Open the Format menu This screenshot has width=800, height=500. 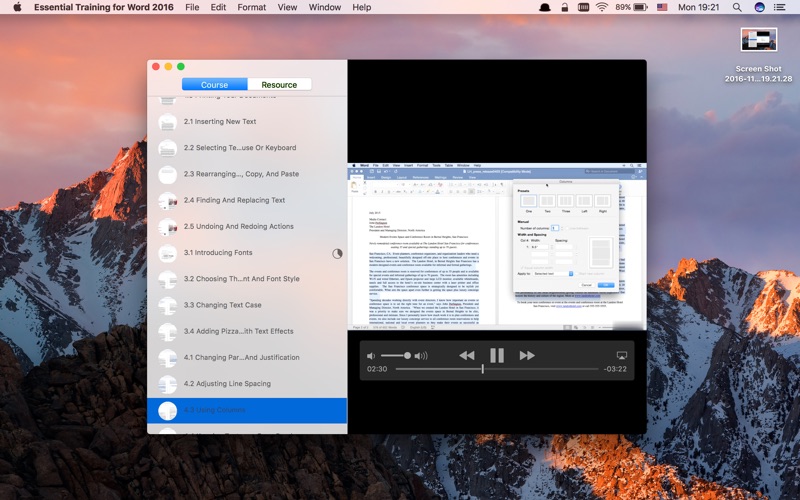click(252, 7)
